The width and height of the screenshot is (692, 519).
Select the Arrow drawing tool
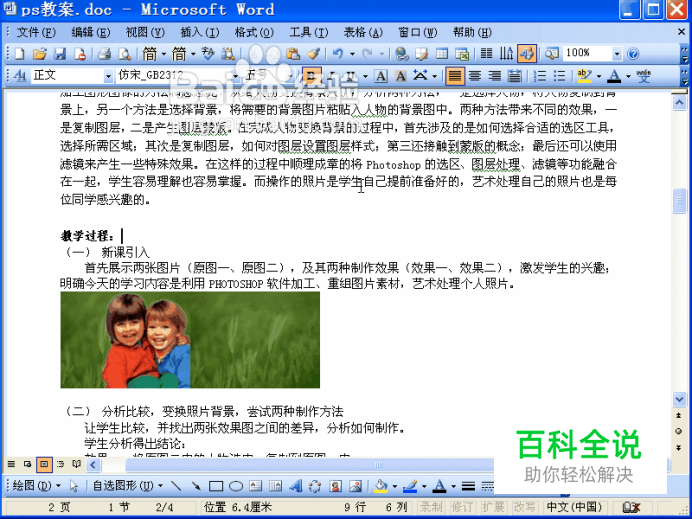[196, 486]
